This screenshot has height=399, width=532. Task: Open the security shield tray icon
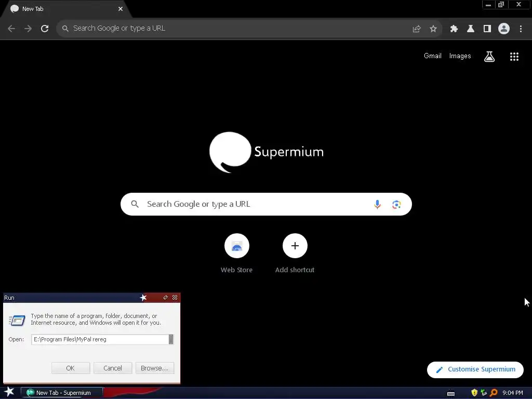pos(474,393)
